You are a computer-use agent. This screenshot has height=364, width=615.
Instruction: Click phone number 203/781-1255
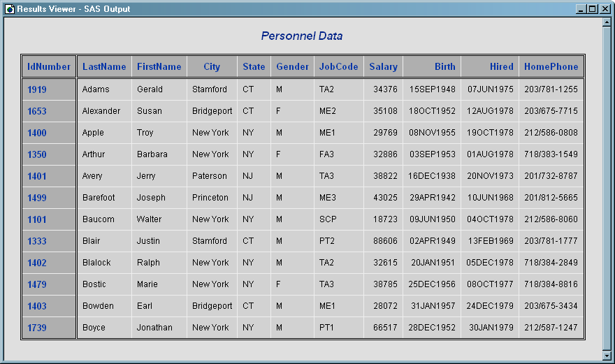click(x=551, y=89)
